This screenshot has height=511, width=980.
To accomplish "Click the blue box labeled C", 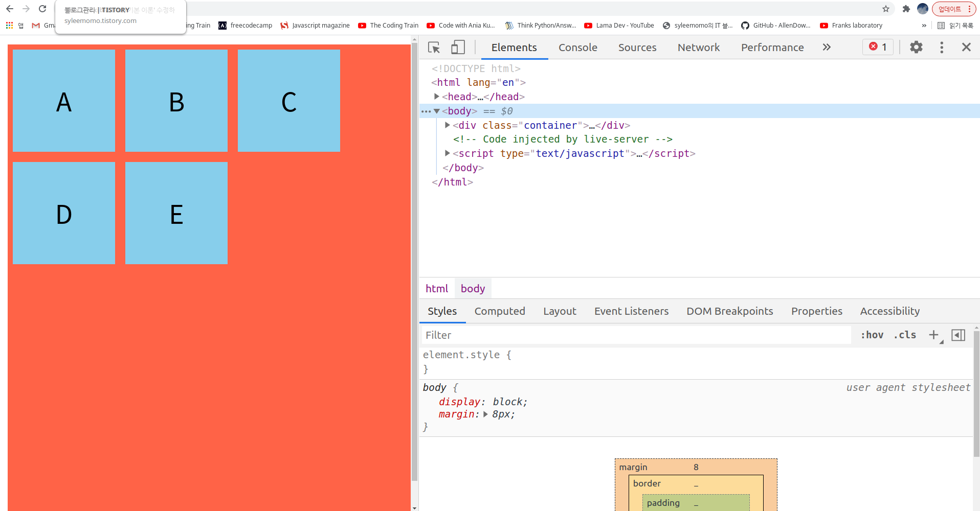I will pyautogui.click(x=289, y=101).
